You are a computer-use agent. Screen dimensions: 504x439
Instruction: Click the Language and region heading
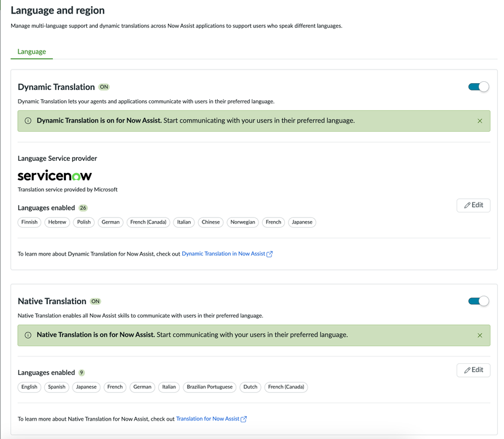tap(58, 10)
